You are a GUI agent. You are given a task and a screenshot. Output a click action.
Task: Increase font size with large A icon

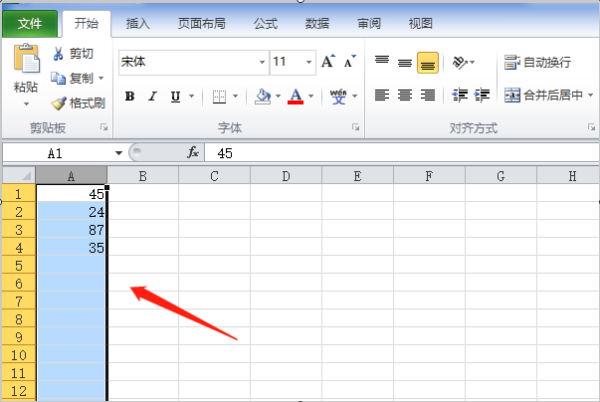pyautogui.click(x=328, y=61)
